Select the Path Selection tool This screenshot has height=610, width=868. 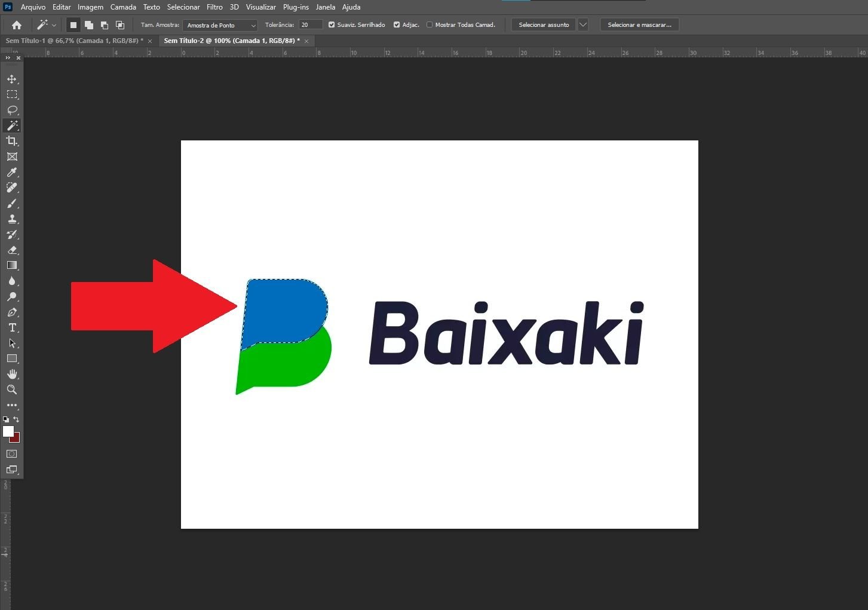[x=12, y=343]
